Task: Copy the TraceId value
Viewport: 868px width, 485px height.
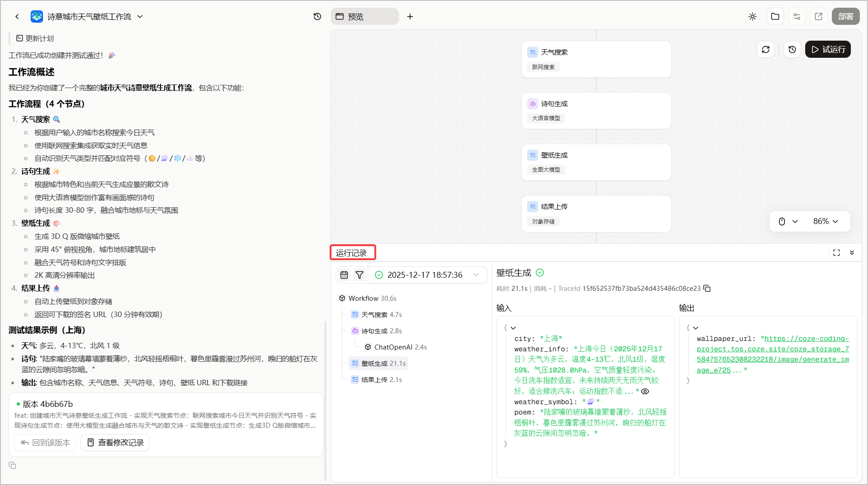Action: click(x=707, y=289)
